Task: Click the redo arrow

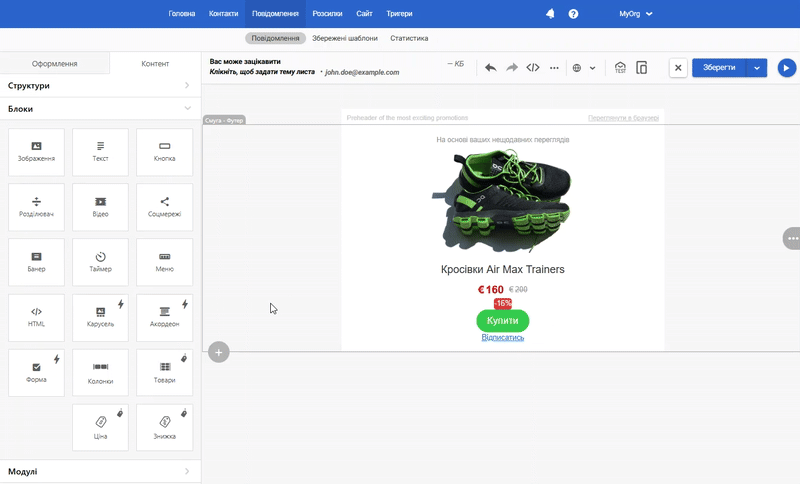Action: [512, 67]
